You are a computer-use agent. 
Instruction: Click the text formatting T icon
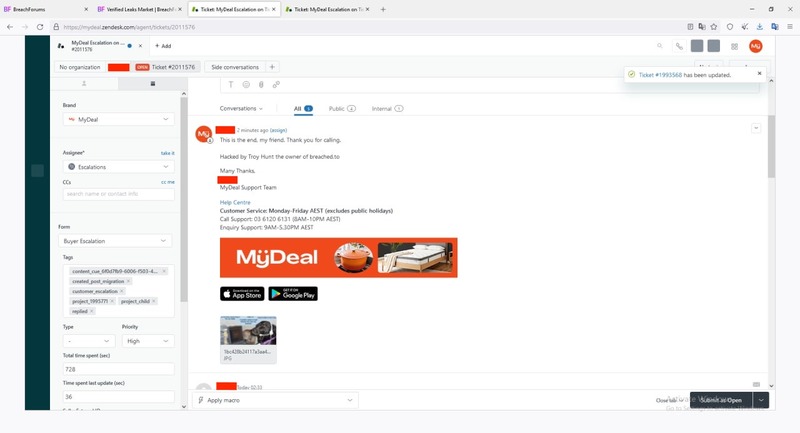(x=231, y=85)
